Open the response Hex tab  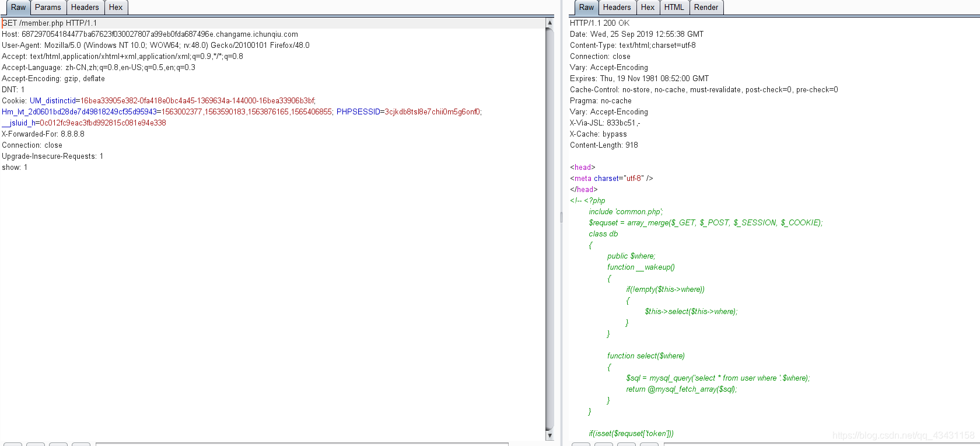coord(648,8)
